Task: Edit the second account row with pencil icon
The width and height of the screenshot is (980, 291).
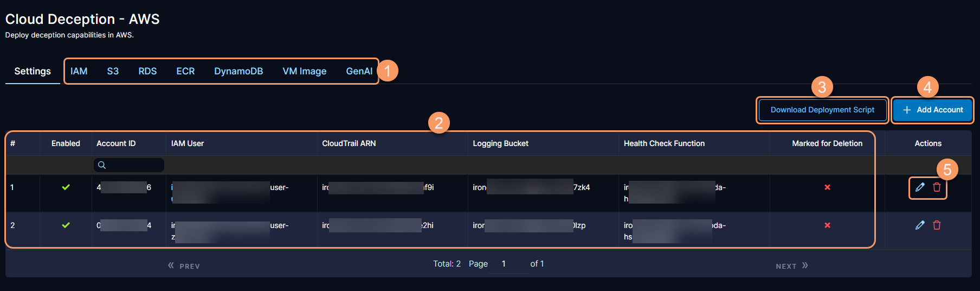Action: (920, 225)
